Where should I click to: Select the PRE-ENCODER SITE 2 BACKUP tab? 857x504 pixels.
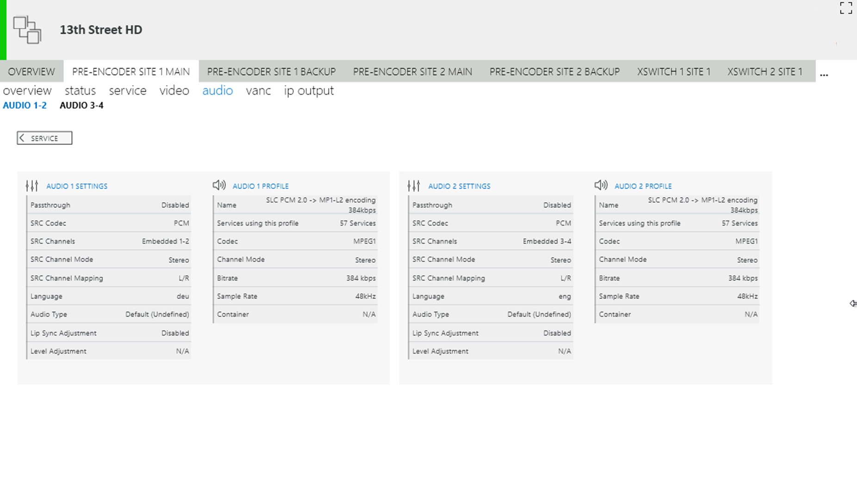tap(554, 72)
